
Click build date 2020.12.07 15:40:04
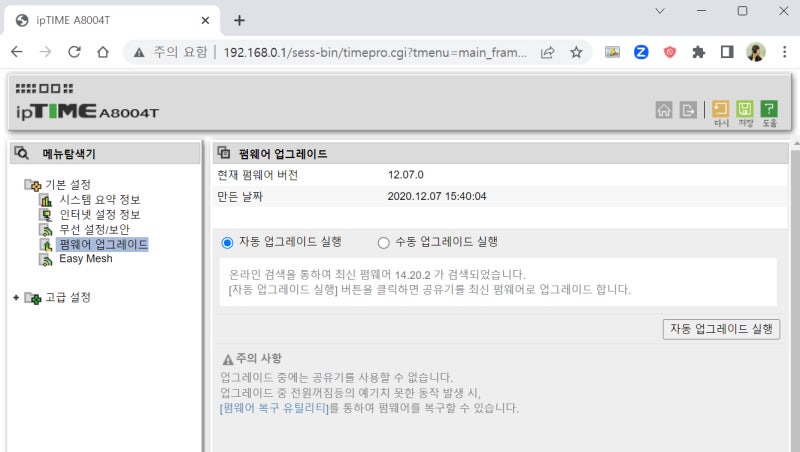tap(437, 196)
